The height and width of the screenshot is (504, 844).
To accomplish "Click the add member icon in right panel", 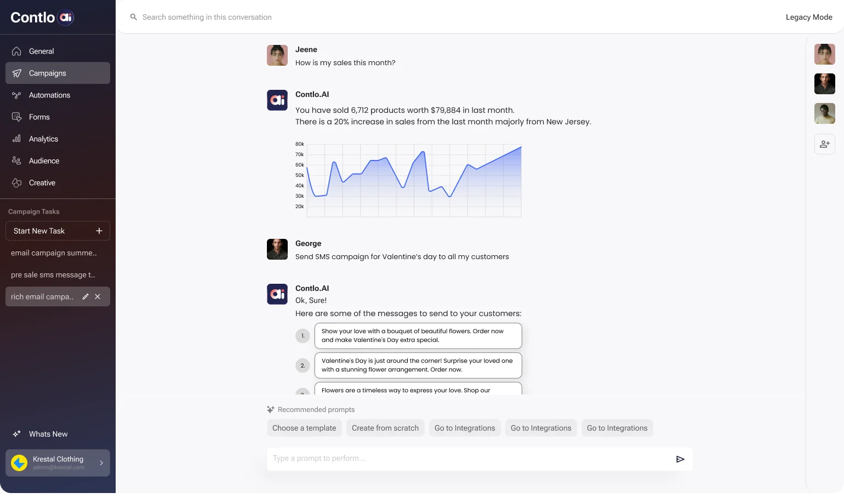I will click(x=824, y=144).
